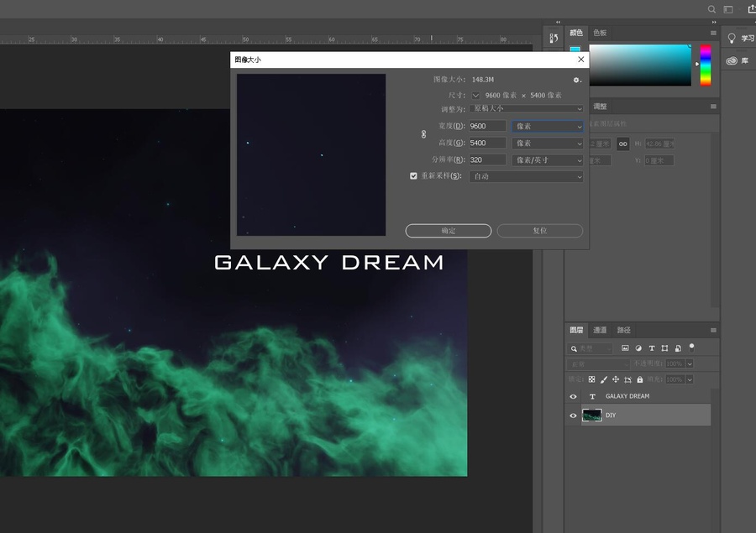This screenshot has width=756, height=533.
Task: Select the GALAXY DREAM layer name
Action: coord(627,396)
